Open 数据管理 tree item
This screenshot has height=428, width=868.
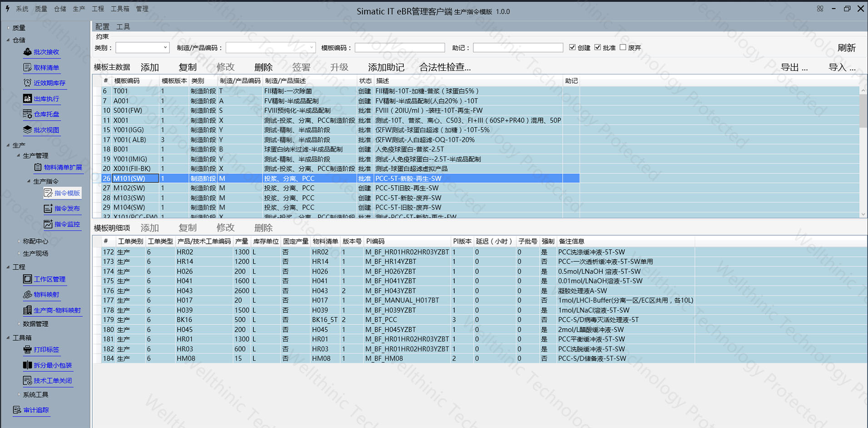click(35, 324)
